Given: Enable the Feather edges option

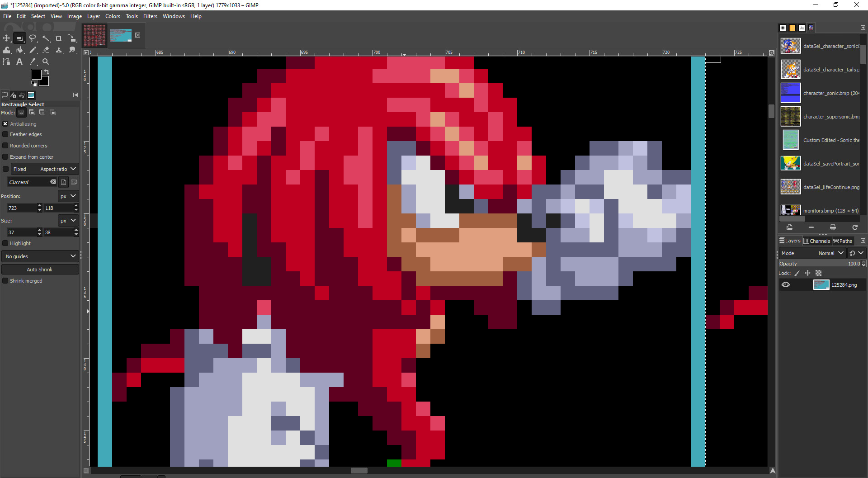Looking at the screenshot, I should [5, 134].
